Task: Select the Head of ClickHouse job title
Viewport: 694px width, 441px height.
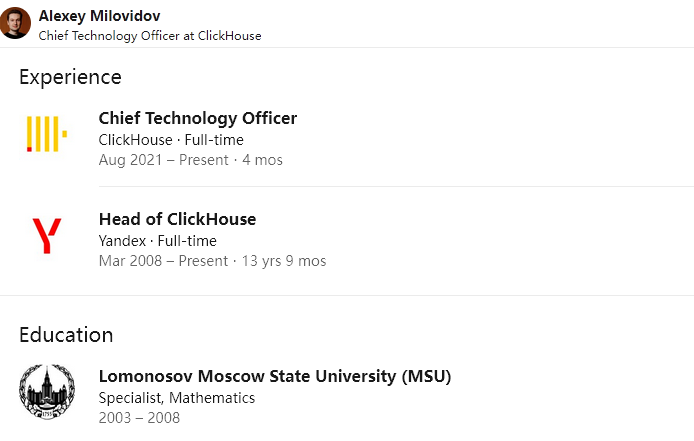Action: 177,219
